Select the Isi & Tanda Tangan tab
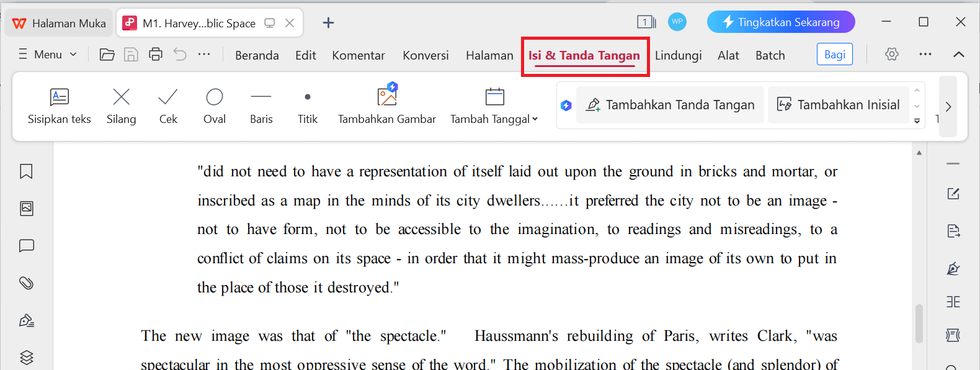Viewport: 980px width, 370px height. click(x=584, y=56)
